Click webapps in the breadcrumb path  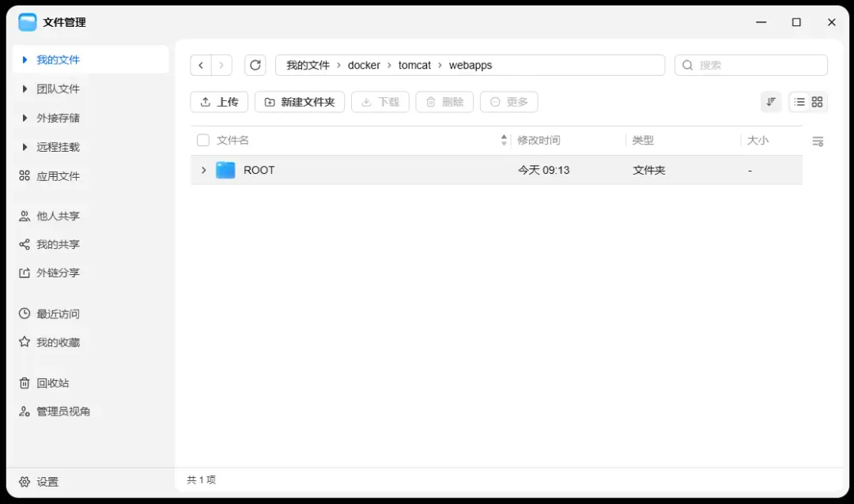point(470,66)
